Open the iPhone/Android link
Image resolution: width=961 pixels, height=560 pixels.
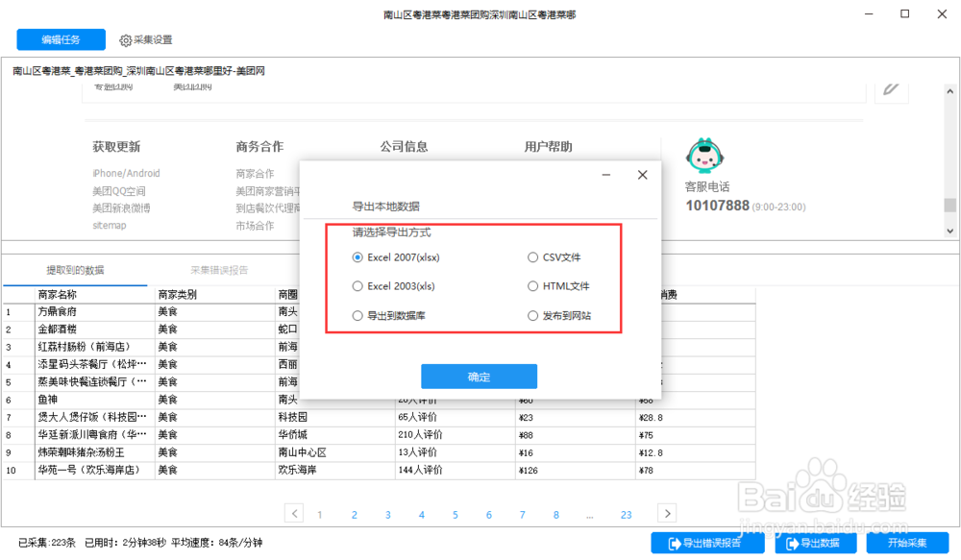point(126,174)
